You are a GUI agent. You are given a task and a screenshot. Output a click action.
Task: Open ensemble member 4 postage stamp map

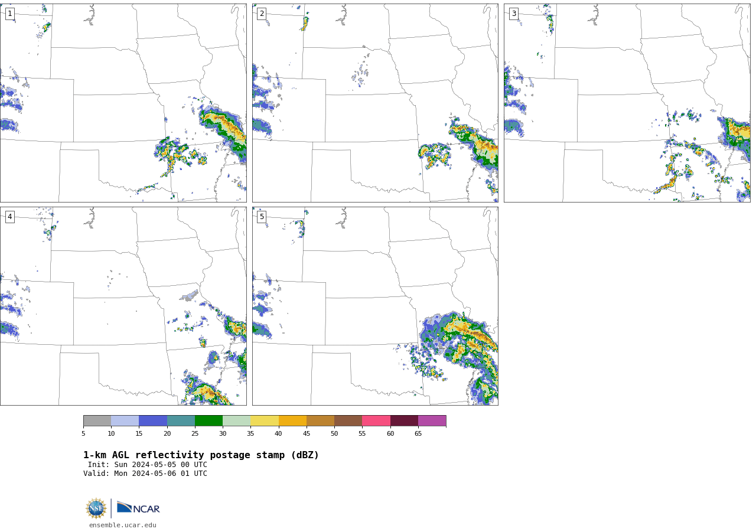[x=123, y=306]
